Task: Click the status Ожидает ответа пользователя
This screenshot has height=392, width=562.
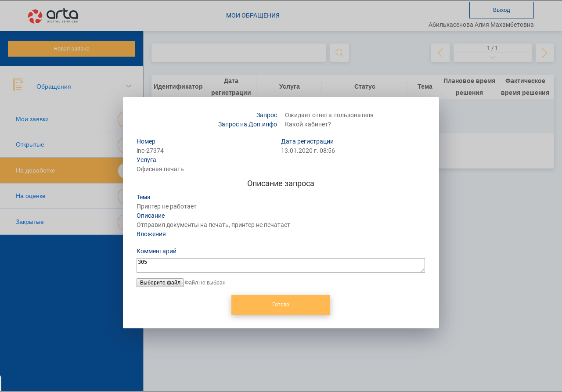Action: [329, 115]
